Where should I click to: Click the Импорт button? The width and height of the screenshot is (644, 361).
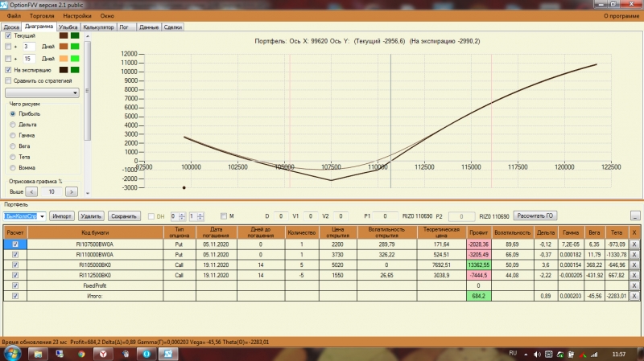click(62, 216)
